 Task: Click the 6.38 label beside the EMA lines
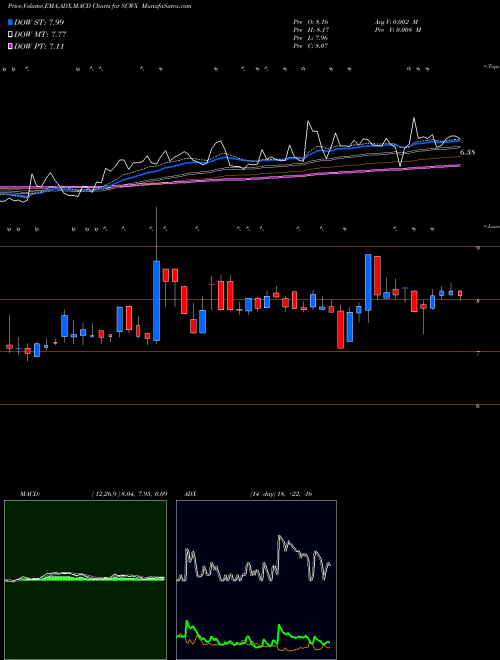(467, 152)
